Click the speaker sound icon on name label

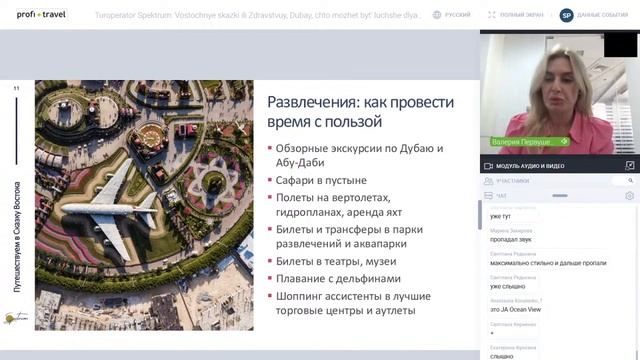pos(564,141)
